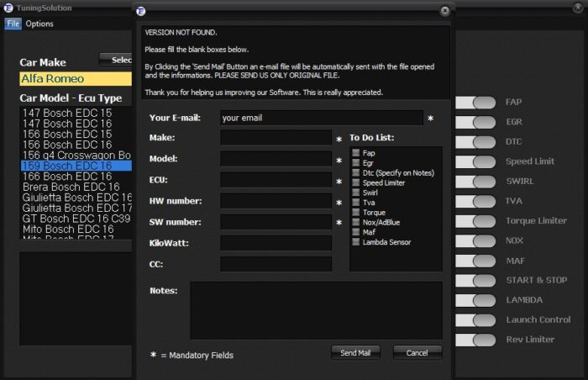Toggle the Speed Limit switch
The height and width of the screenshot is (380, 588).
click(x=475, y=162)
